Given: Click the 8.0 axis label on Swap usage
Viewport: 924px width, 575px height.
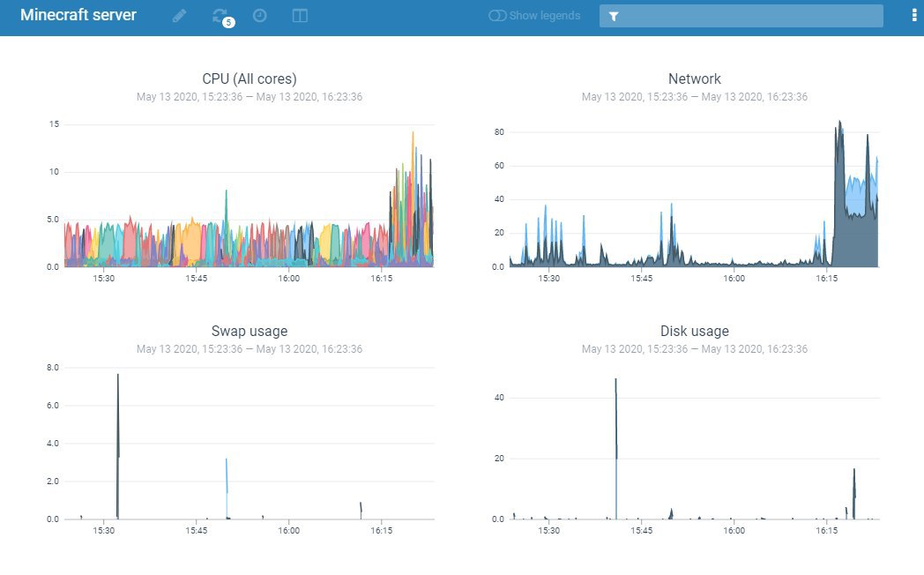Looking at the screenshot, I should click(x=53, y=368).
